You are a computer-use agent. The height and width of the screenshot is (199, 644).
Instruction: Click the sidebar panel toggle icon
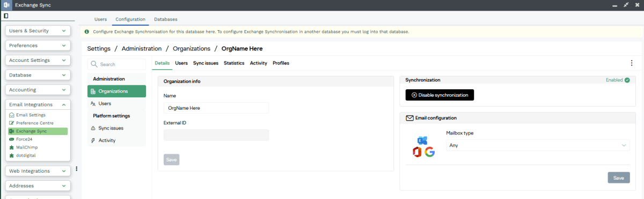pyautogui.click(x=6, y=16)
